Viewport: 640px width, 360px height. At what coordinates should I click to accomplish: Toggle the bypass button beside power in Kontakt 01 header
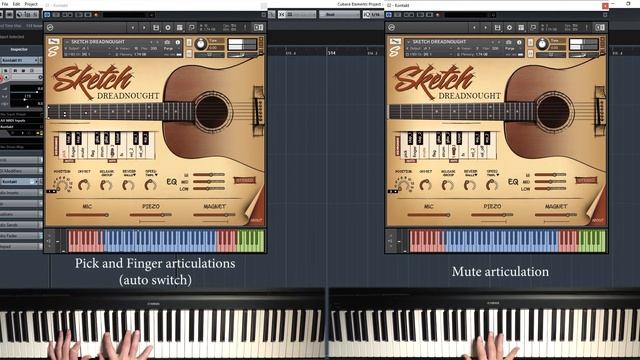click(56, 15)
